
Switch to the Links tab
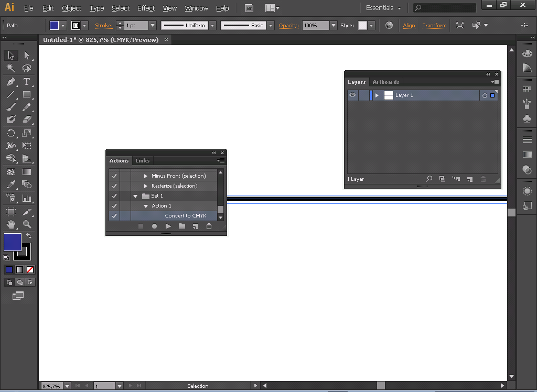pyautogui.click(x=143, y=160)
